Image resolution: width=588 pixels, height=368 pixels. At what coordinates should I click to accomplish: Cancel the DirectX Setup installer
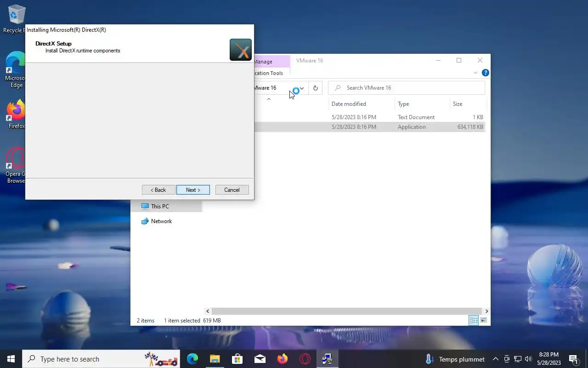point(232,190)
